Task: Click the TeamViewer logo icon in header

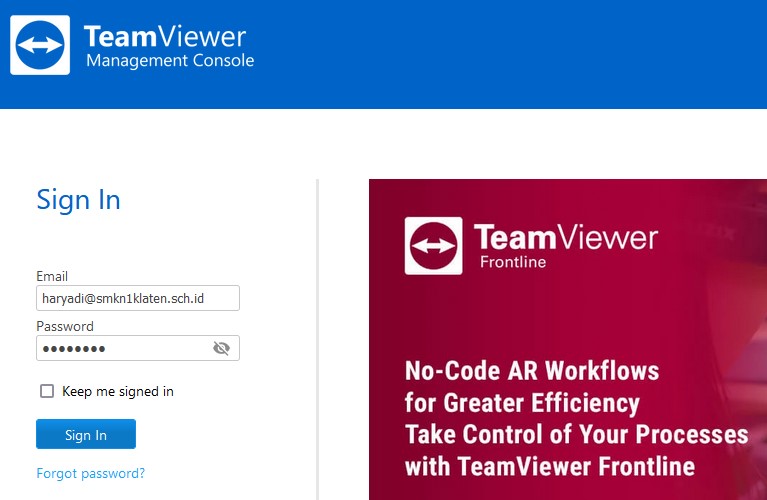Action: 40,45
